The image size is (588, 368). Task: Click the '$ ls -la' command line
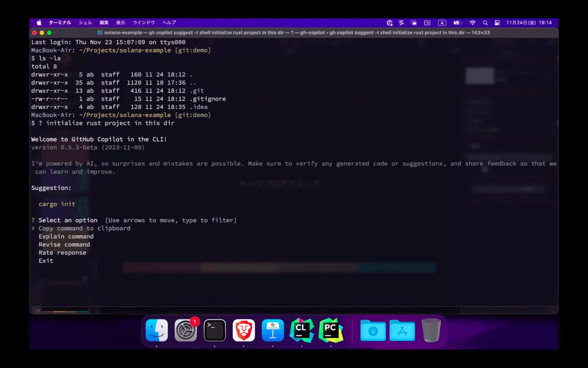[x=46, y=58]
